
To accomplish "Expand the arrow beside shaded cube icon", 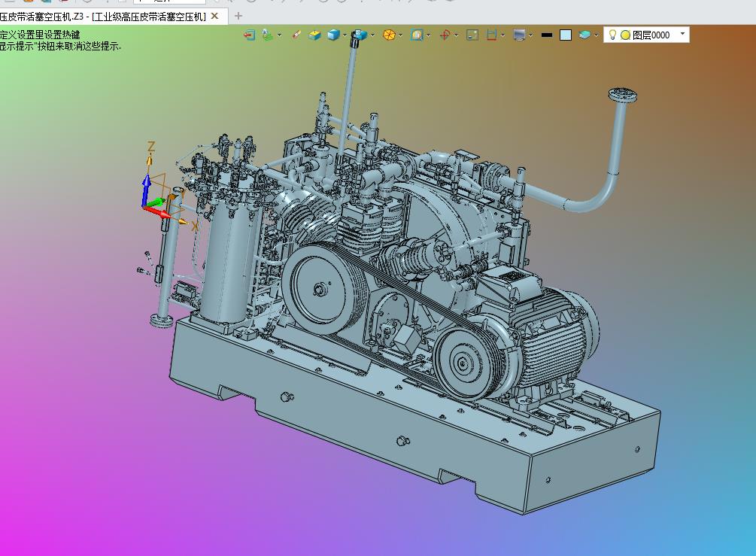I will pos(345,35).
